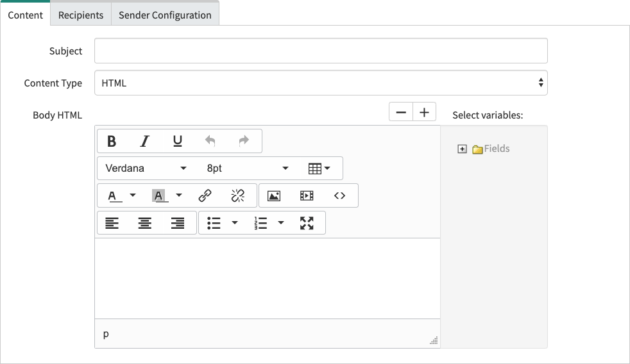630x364 pixels.
Task: Switch to the Recipients tab
Action: (x=81, y=15)
